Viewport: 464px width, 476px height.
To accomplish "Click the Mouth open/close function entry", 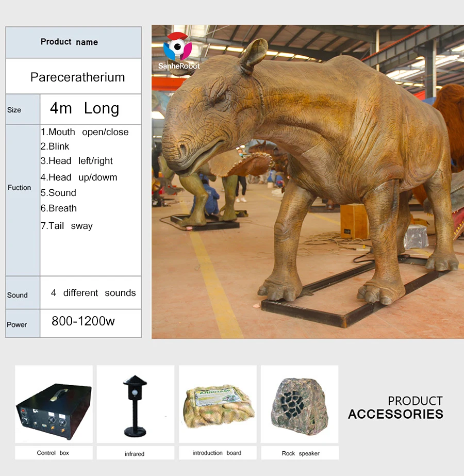I will point(85,132).
